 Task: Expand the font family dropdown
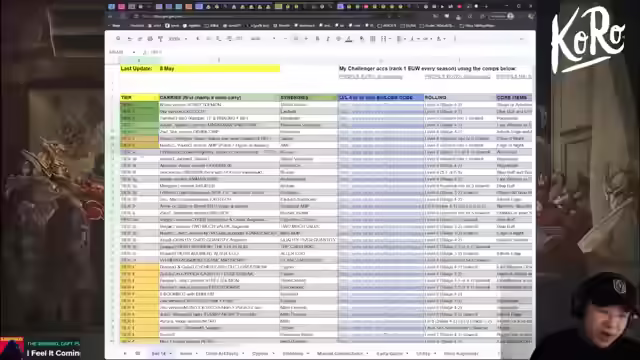[263, 39]
